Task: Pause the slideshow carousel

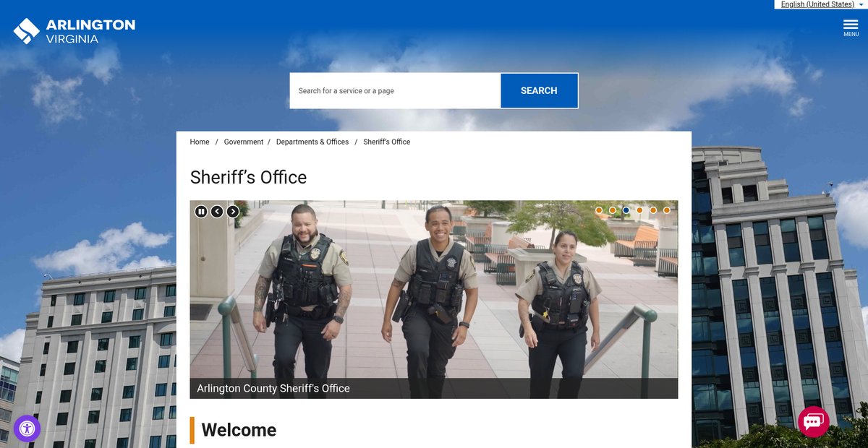Action: pos(201,212)
